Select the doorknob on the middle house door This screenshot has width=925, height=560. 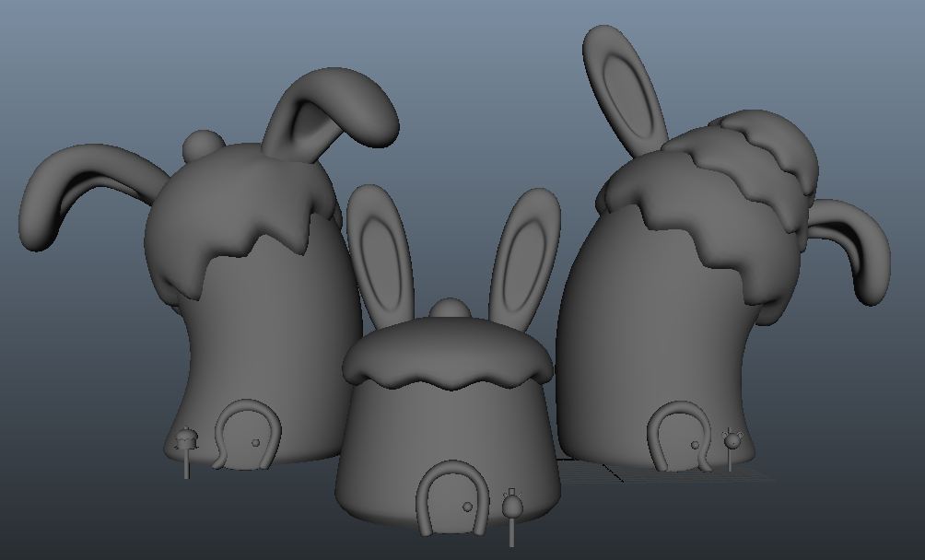[467, 507]
